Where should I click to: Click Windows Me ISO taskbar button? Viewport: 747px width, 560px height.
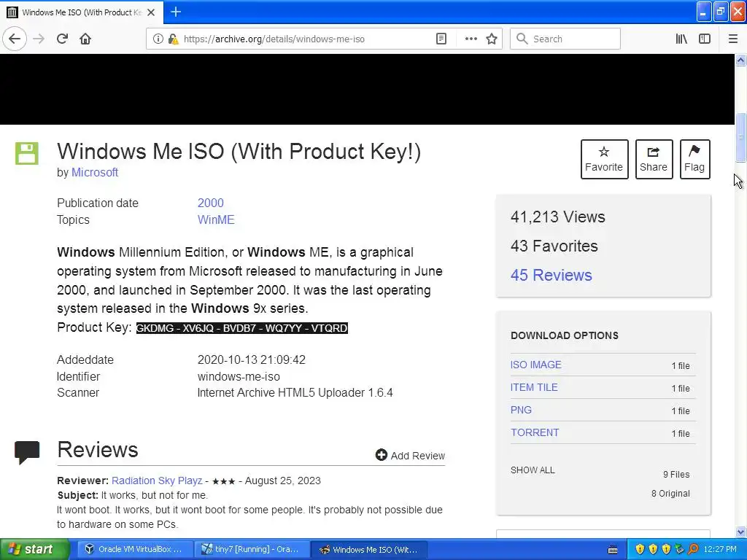pyautogui.click(x=368, y=550)
